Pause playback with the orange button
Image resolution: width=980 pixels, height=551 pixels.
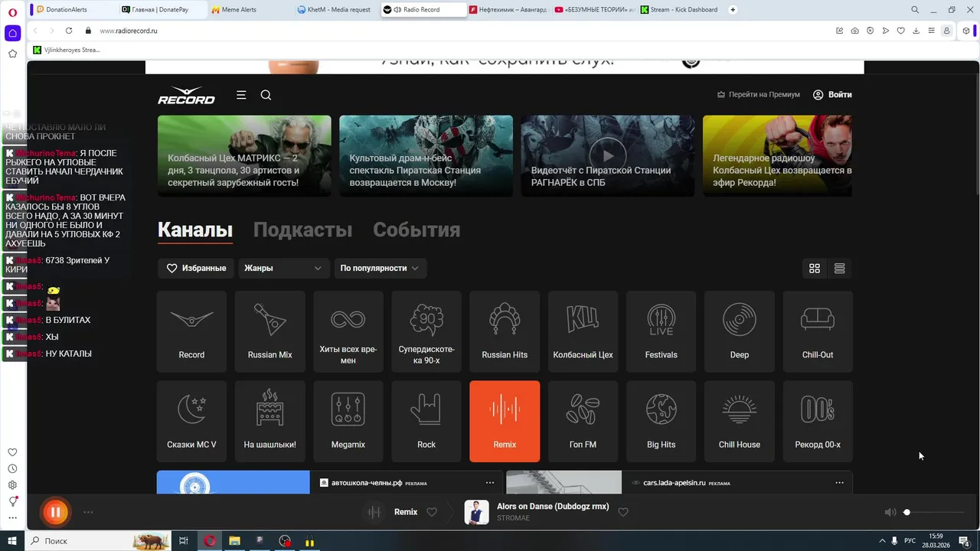click(x=55, y=512)
